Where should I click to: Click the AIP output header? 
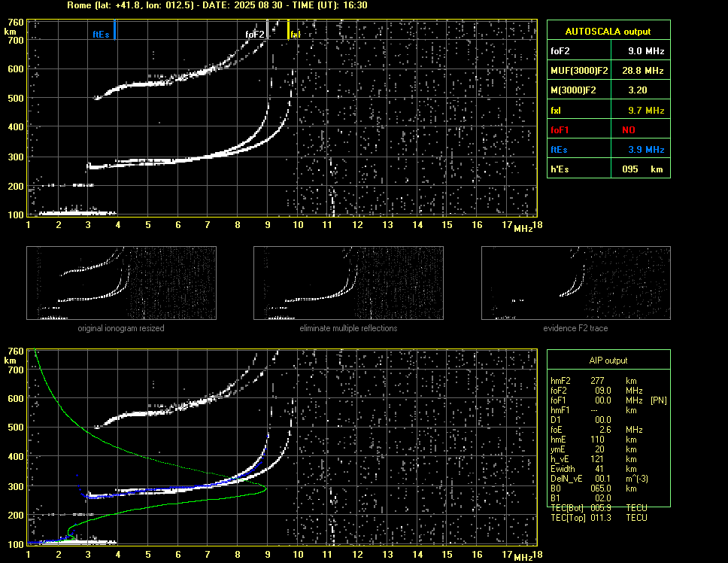(x=608, y=361)
